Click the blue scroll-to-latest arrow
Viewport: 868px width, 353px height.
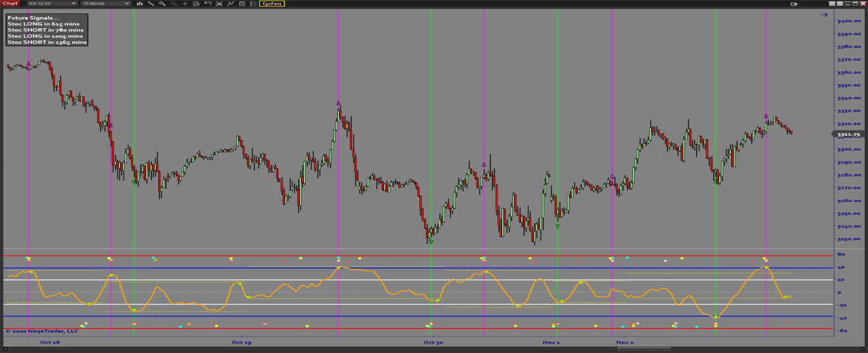pyautogui.click(x=825, y=14)
